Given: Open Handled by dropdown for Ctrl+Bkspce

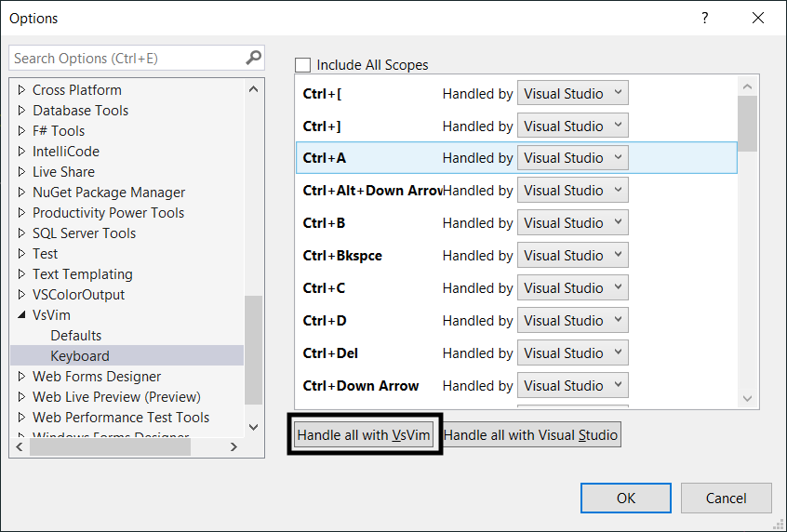Looking at the screenshot, I should (x=573, y=256).
